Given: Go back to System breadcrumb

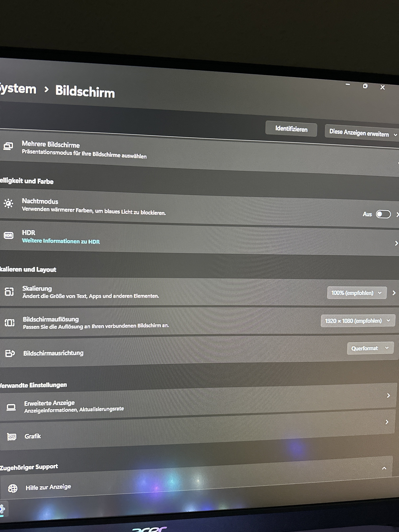Looking at the screenshot, I should point(18,89).
